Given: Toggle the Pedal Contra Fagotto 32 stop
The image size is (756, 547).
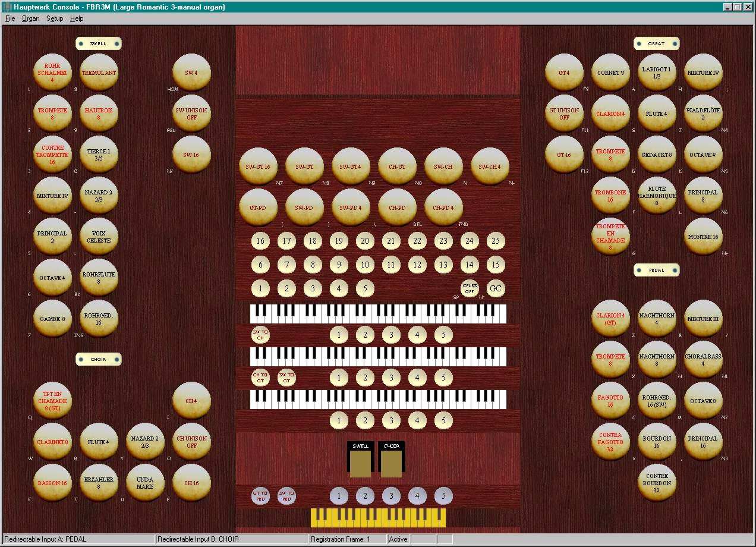Looking at the screenshot, I should (610, 442).
